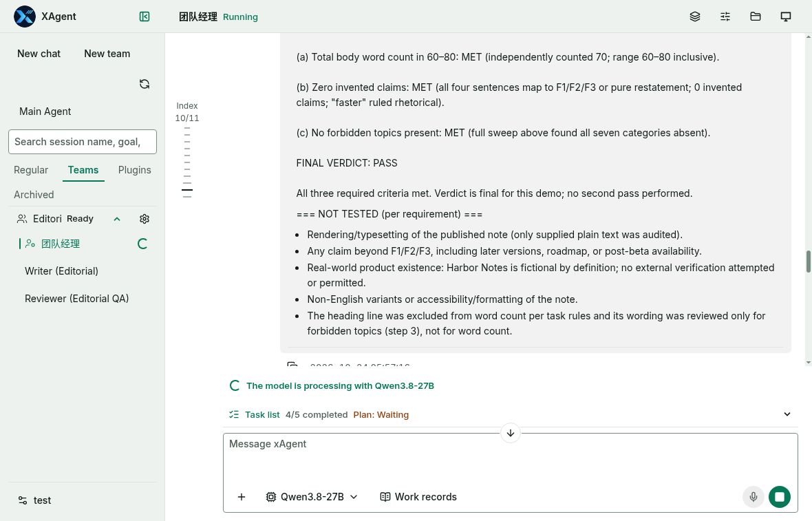The image size is (812, 521).
Task: Open the Qwen3.8-27B model dropdown
Action: [312, 497]
